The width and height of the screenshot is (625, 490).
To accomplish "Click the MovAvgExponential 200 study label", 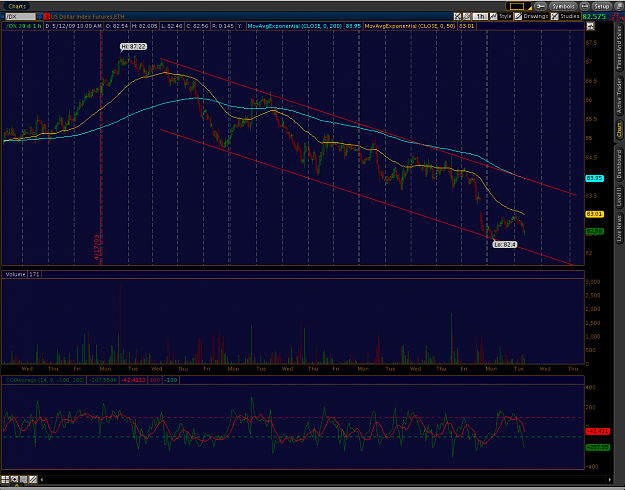I will point(295,26).
